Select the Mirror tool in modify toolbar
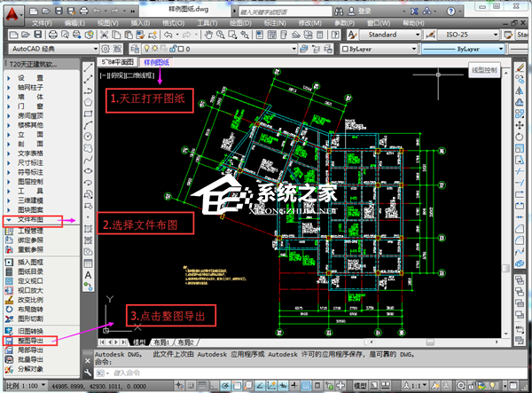This screenshot has width=532, height=393. pyautogui.click(x=520, y=91)
